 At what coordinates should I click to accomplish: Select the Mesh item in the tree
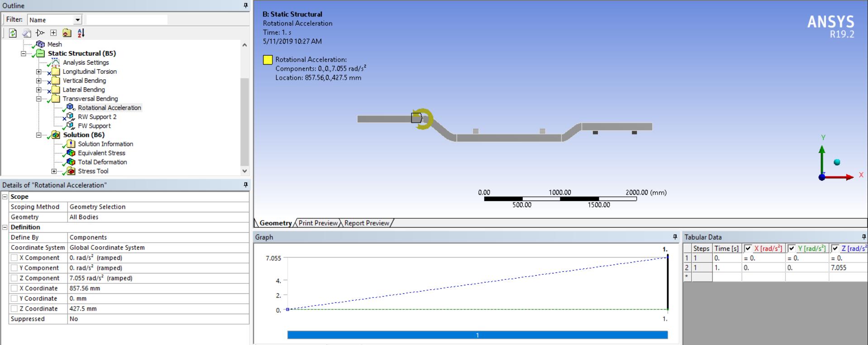pos(54,44)
